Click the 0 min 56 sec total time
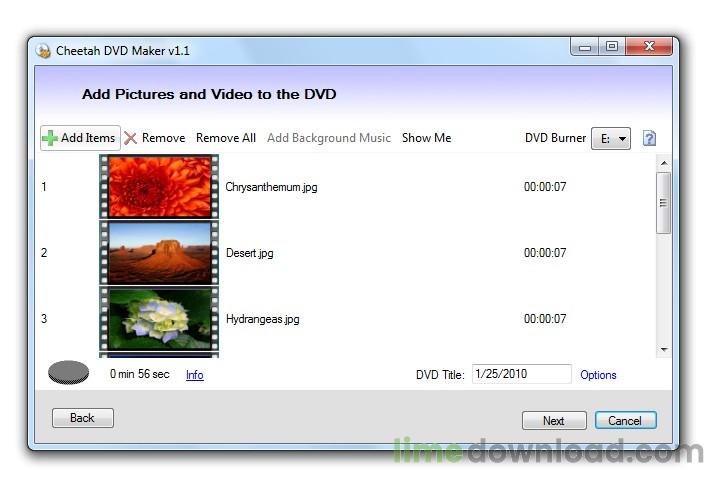The image size is (711, 482). click(x=140, y=374)
